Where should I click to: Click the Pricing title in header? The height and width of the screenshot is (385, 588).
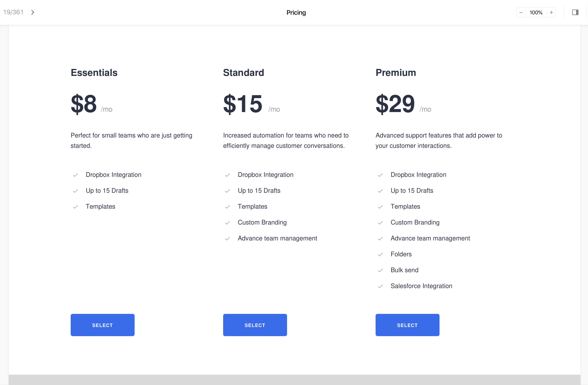pos(296,13)
